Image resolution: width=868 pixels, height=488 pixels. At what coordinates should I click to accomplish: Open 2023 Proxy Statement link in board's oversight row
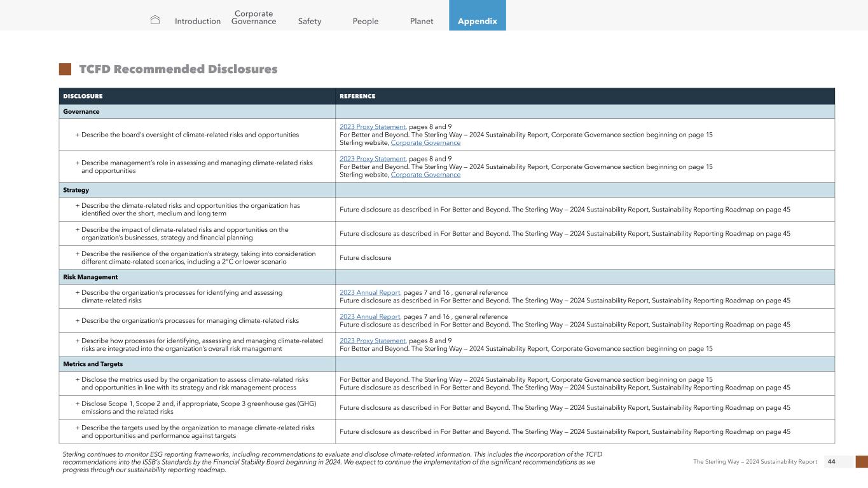[373, 126]
